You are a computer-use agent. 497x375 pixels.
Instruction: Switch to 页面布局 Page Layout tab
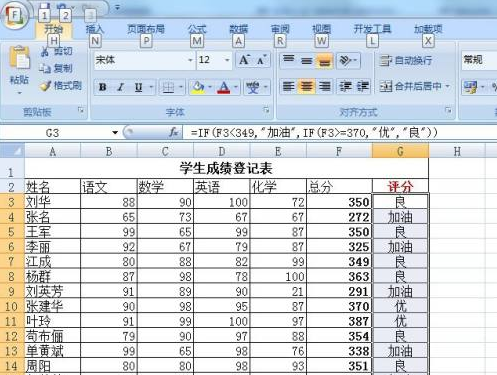pyautogui.click(x=146, y=29)
